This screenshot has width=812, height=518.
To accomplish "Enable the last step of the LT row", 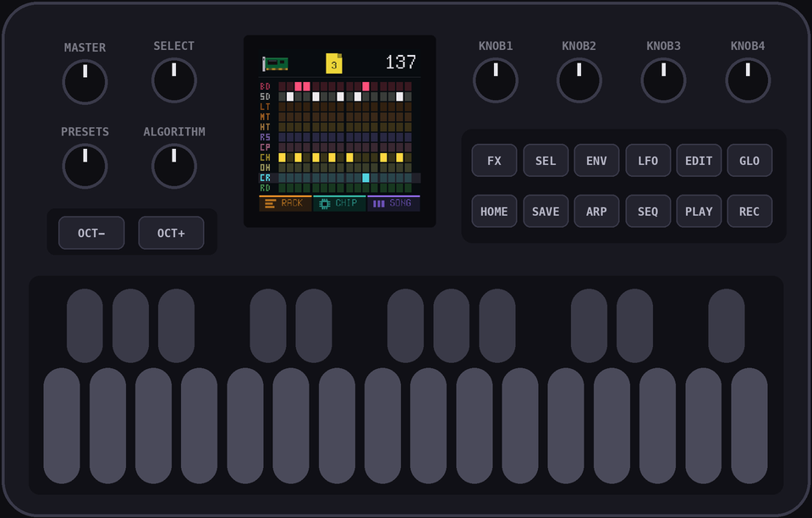I will click(x=408, y=107).
